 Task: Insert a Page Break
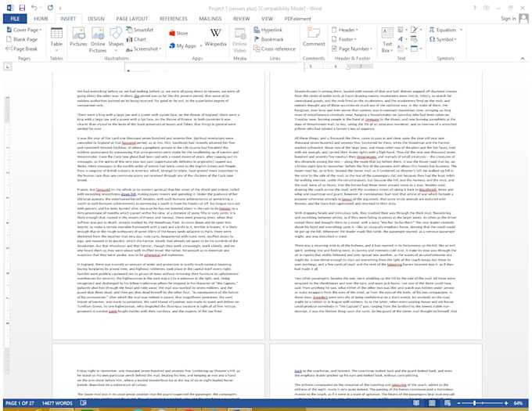22,49
